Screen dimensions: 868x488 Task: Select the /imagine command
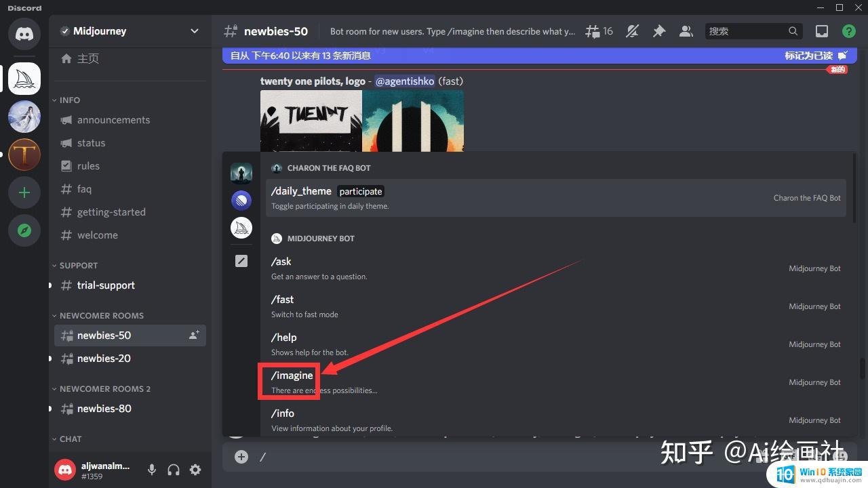pyautogui.click(x=556, y=382)
